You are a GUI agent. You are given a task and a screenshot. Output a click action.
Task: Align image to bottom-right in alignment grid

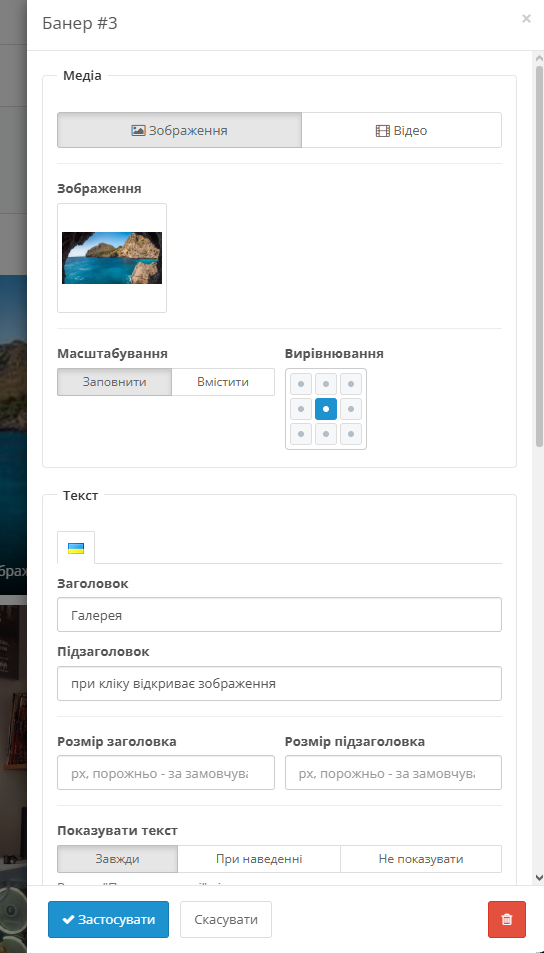351,434
